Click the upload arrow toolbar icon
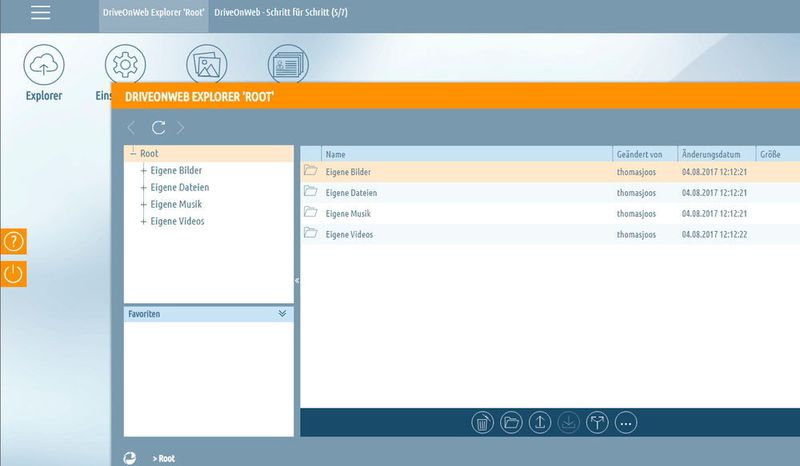Screen dimensions: 800x466 pos(540,422)
